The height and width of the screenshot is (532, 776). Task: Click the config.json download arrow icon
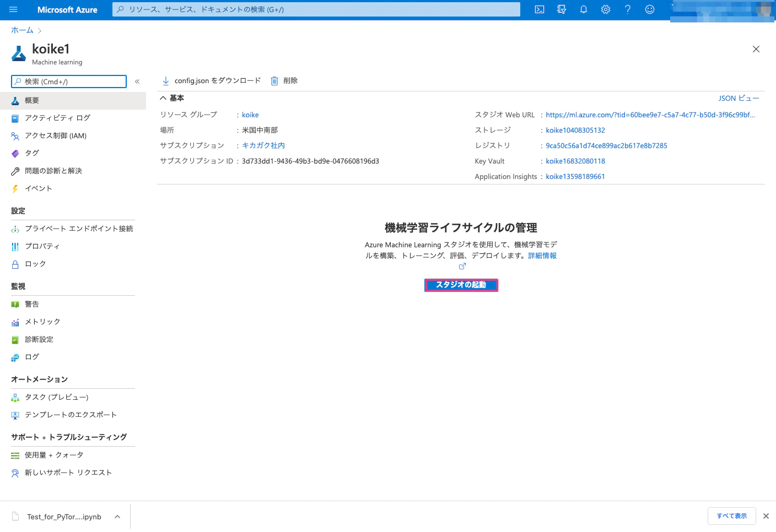[x=166, y=81]
